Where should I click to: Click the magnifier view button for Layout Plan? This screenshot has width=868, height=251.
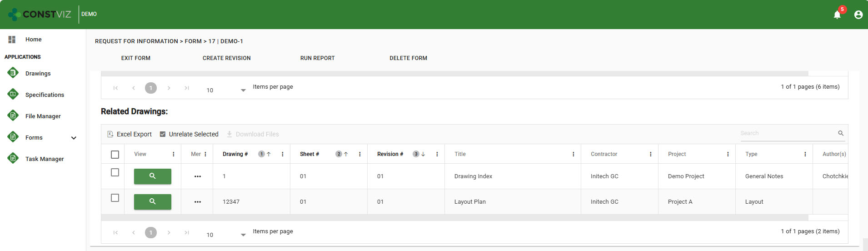click(x=152, y=201)
